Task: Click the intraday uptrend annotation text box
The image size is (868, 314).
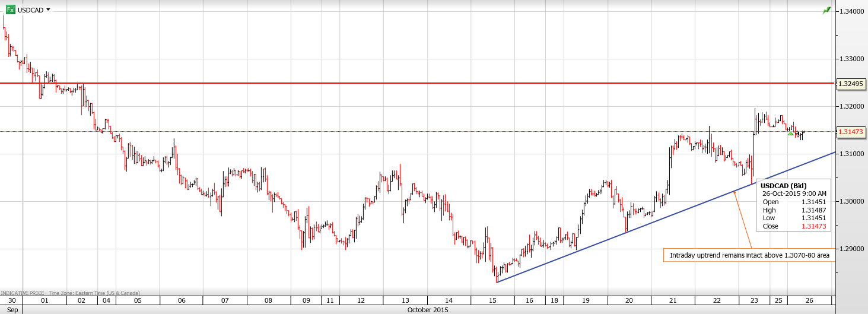Action: click(749, 255)
